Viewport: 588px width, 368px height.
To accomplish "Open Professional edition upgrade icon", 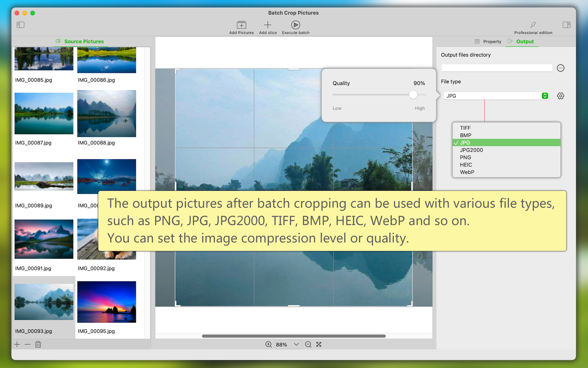I will coord(533,25).
